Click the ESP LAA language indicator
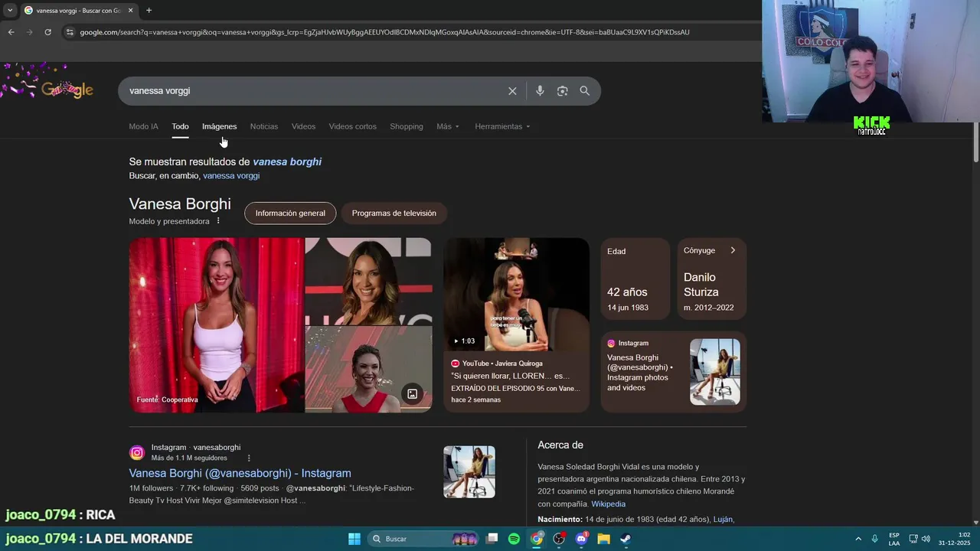 [x=894, y=539]
